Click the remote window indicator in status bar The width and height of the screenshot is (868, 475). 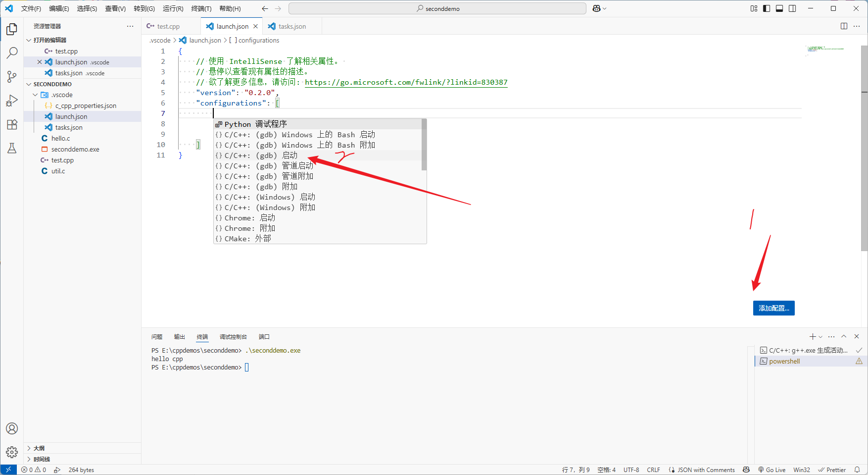[x=8, y=470]
